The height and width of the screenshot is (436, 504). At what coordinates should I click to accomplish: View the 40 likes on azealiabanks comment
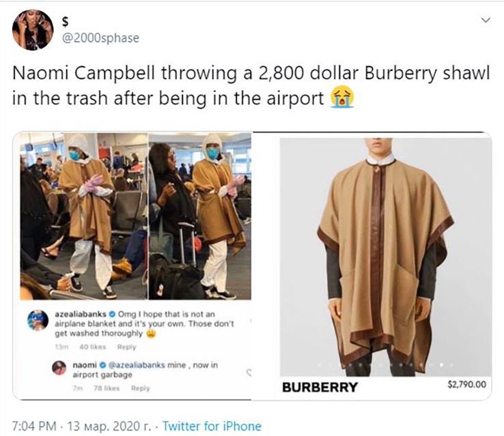pos(93,347)
